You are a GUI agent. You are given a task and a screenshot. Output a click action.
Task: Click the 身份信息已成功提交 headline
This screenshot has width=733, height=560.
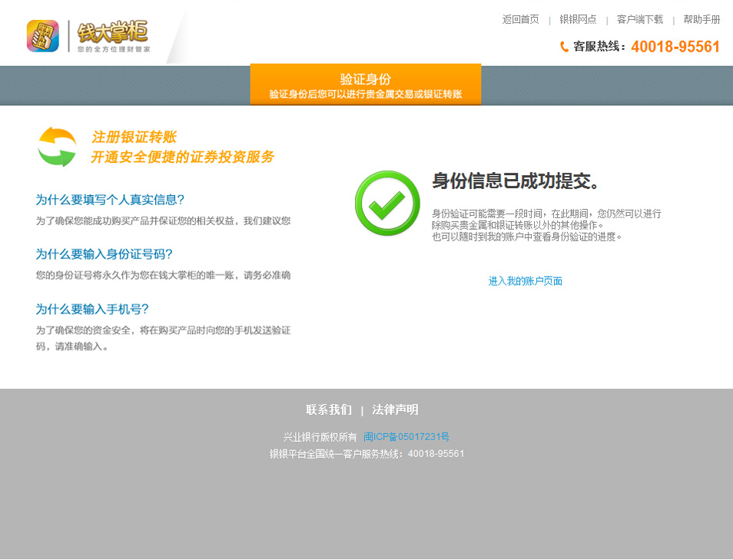click(515, 181)
